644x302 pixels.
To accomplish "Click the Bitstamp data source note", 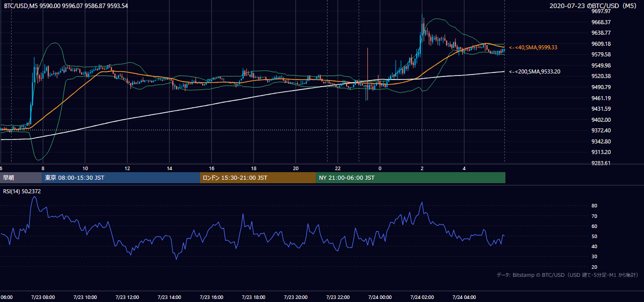I will pos(567,275).
